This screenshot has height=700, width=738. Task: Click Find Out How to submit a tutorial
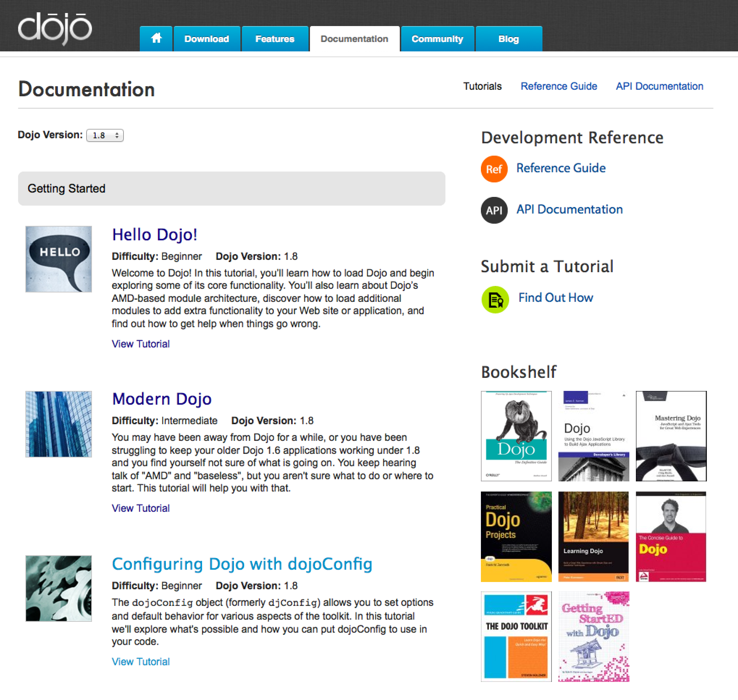click(555, 298)
